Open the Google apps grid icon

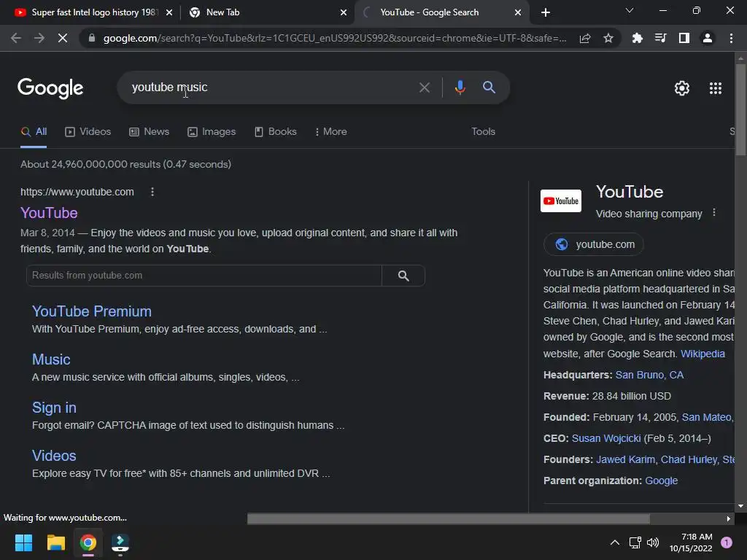(715, 88)
